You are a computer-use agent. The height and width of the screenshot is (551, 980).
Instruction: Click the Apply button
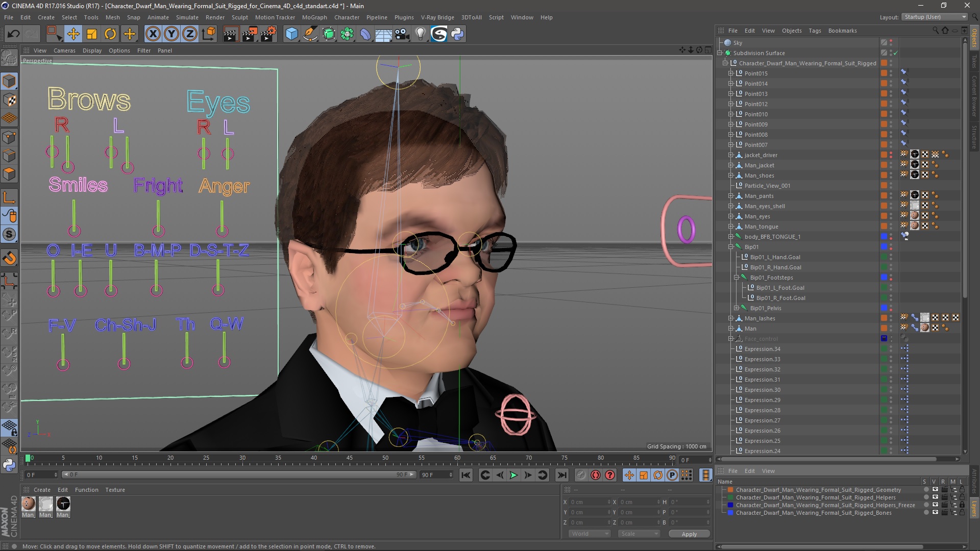tap(689, 534)
